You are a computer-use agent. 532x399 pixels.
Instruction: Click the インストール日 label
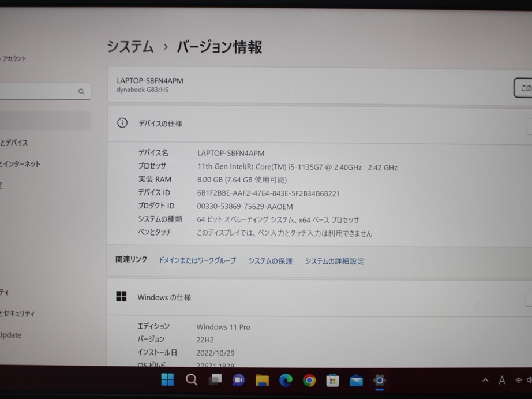point(157,352)
